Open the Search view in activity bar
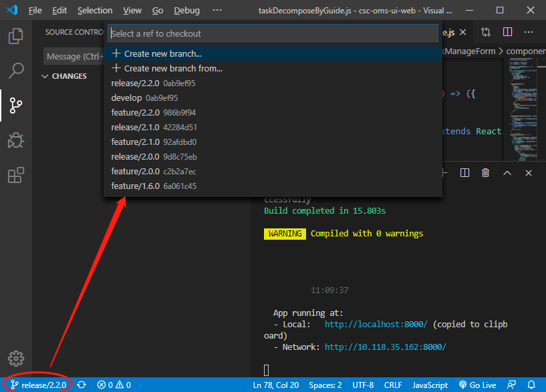Image resolution: width=546 pixels, height=392 pixels. click(x=15, y=71)
